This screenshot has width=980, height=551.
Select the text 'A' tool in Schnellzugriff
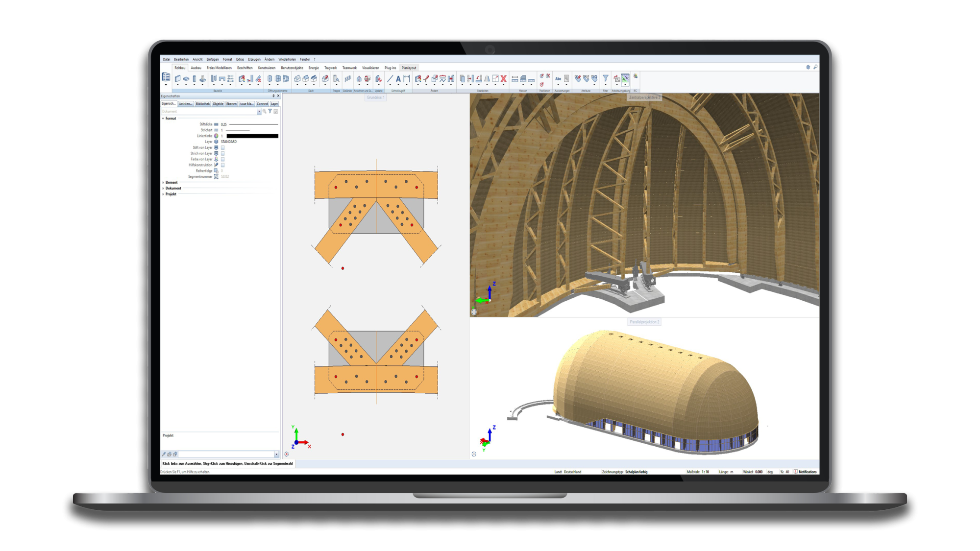coord(398,79)
